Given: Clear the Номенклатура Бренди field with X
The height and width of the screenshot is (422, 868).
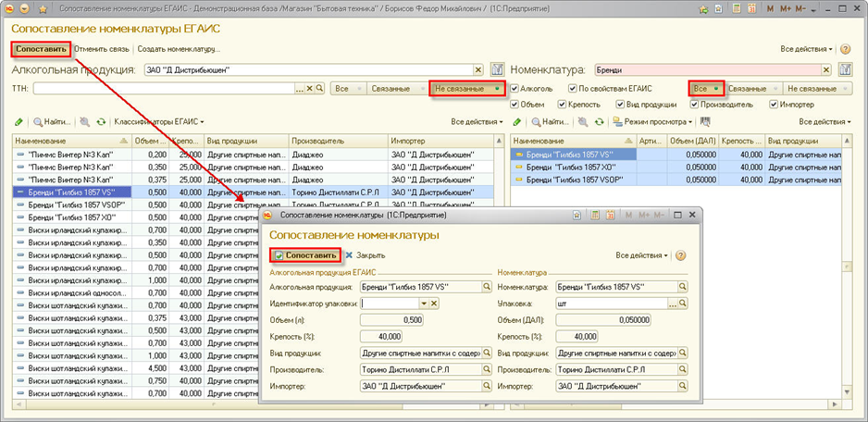Looking at the screenshot, I should coord(826,69).
